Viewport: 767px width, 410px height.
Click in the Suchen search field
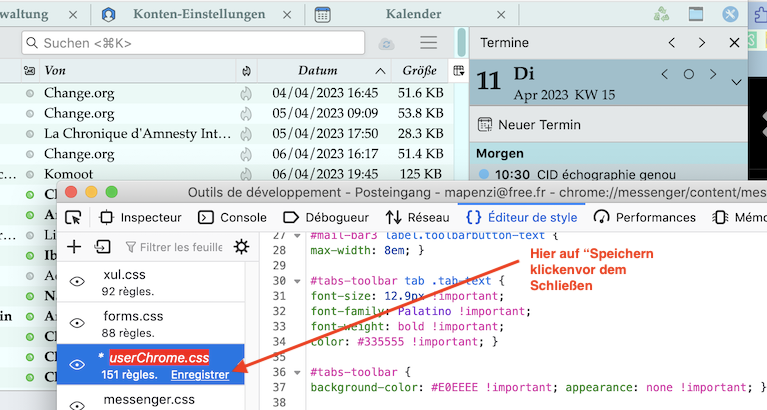click(193, 43)
